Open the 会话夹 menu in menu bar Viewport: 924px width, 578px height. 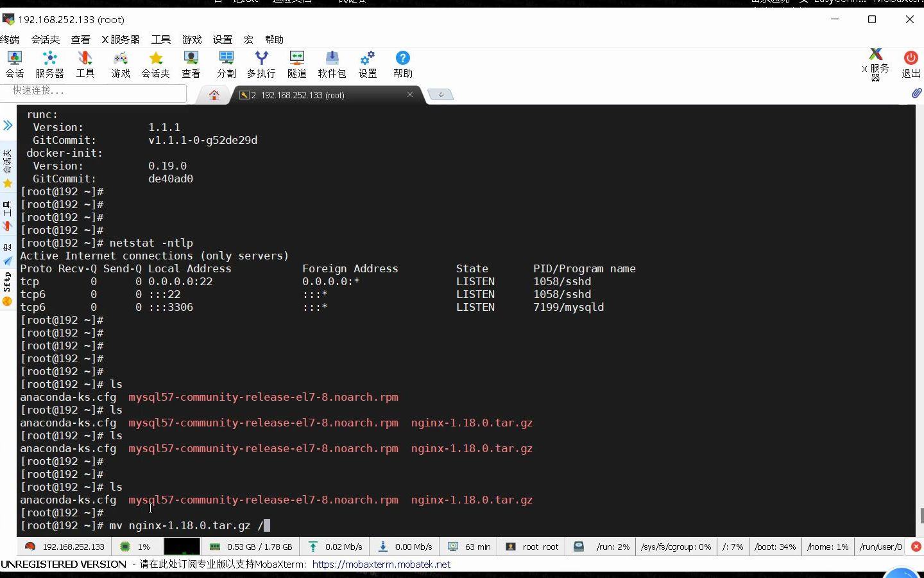[x=46, y=39]
